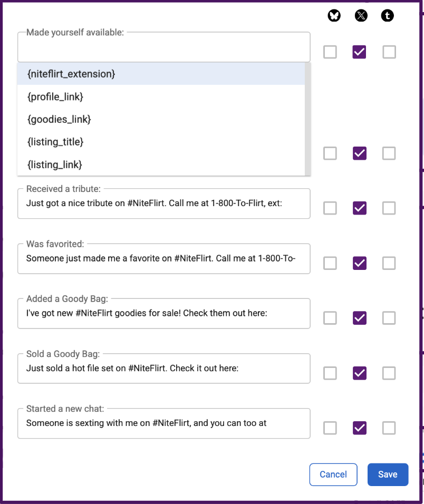The height and width of the screenshot is (504, 424).
Task: Click the X (Twitter) icon
Action: 361,15
